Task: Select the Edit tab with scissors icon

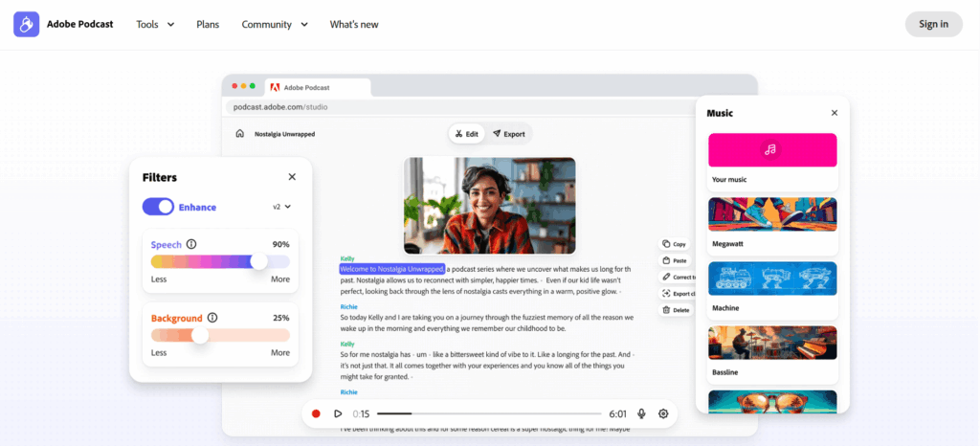Action: pos(466,134)
